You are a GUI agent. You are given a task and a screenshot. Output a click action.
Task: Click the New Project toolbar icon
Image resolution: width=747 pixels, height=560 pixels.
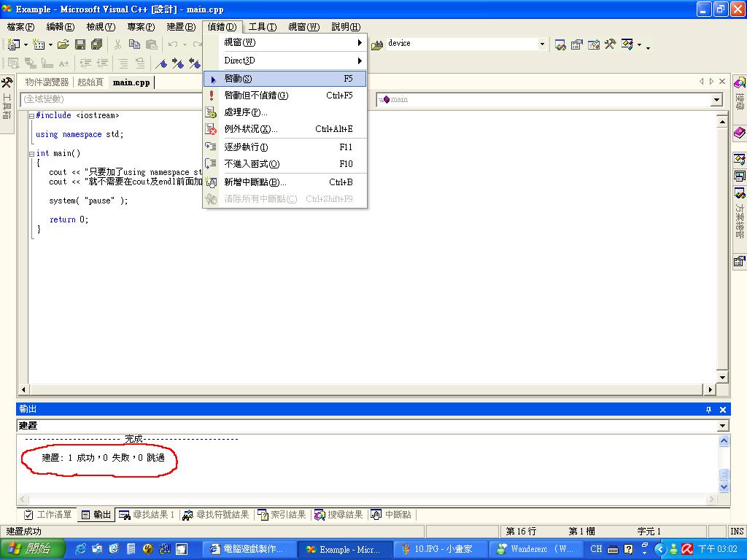click(x=13, y=44)
